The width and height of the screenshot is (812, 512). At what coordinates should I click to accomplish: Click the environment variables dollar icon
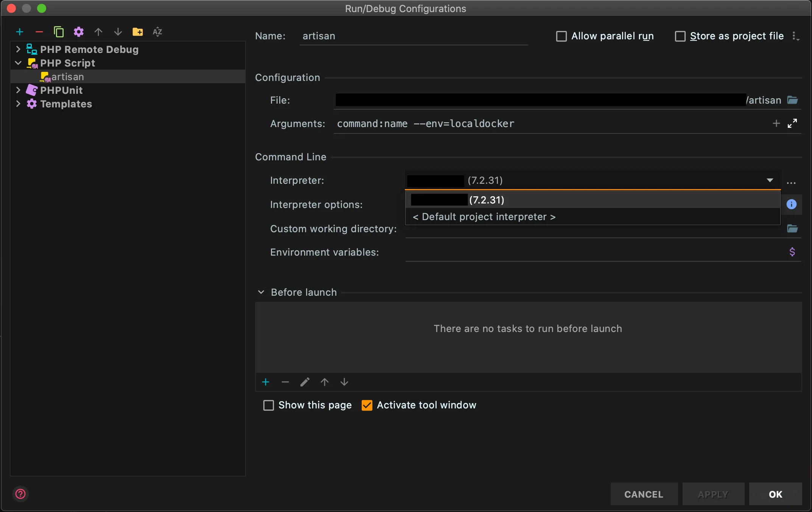(792, 252)
